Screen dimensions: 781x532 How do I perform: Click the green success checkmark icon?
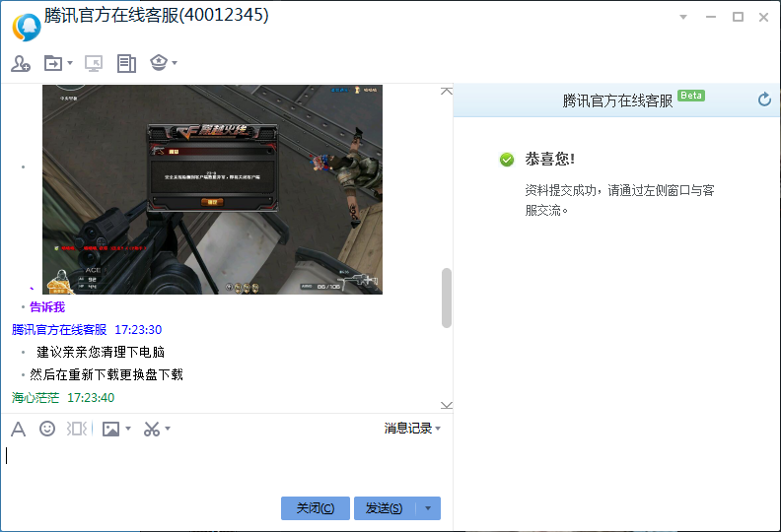click(x=507, y=160)
